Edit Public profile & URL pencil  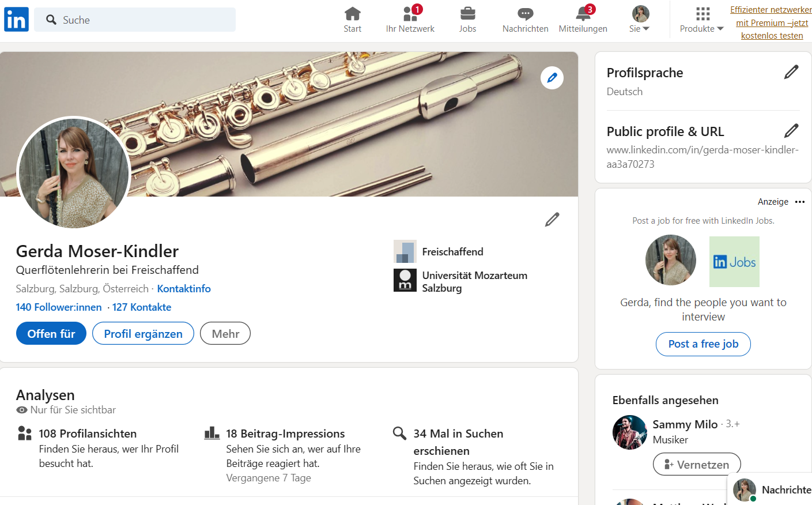tap(791, 131)
